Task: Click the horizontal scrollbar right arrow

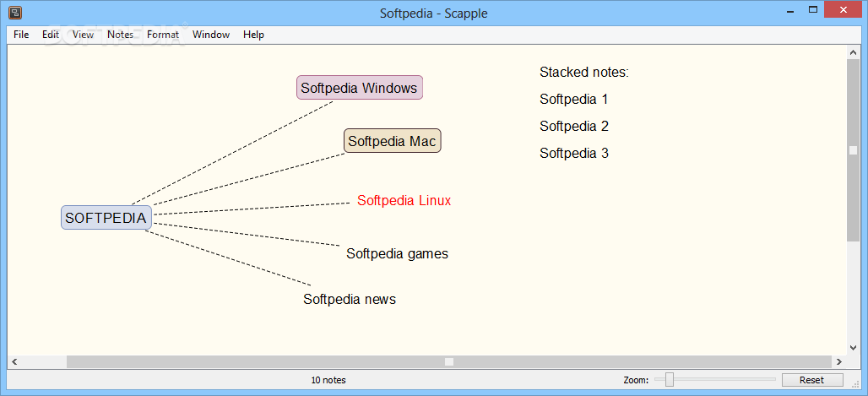Action: click(x=839, y=361)
